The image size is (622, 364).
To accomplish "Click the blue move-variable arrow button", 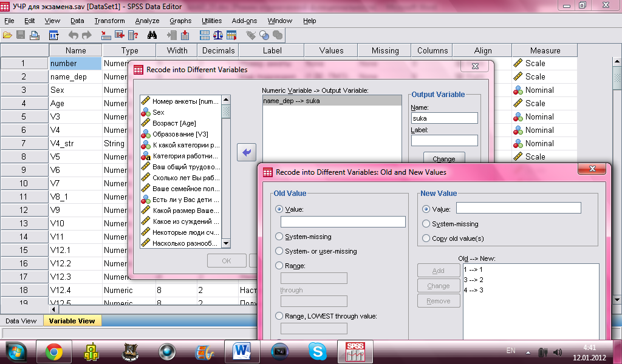I will click(x=247, y=152).
